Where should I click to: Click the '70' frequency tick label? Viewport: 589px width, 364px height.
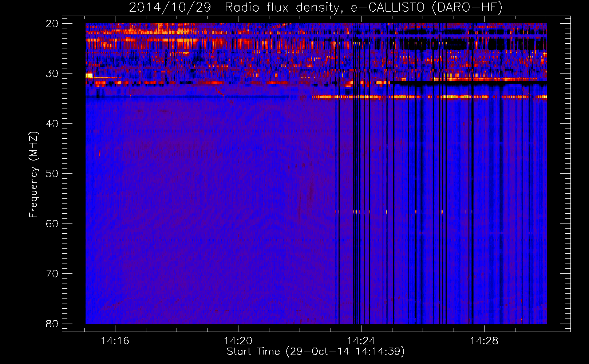point(52,274)
